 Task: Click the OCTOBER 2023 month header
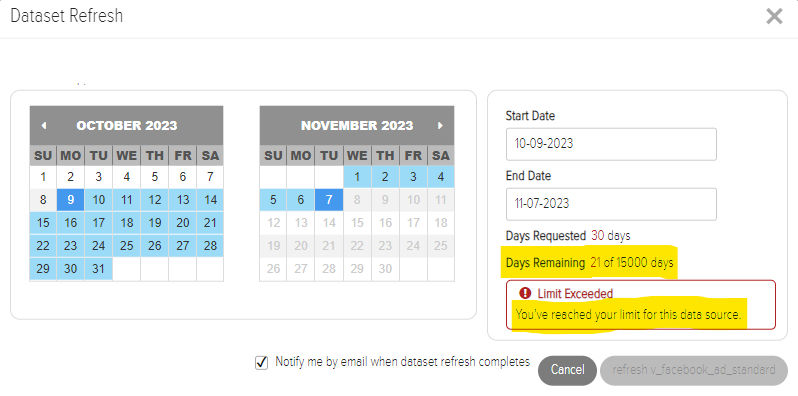click(127, 126)
